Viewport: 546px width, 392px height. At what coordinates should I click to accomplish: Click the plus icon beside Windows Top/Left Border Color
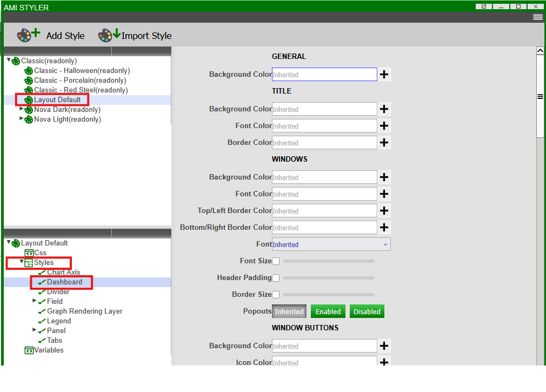[384, 211]
